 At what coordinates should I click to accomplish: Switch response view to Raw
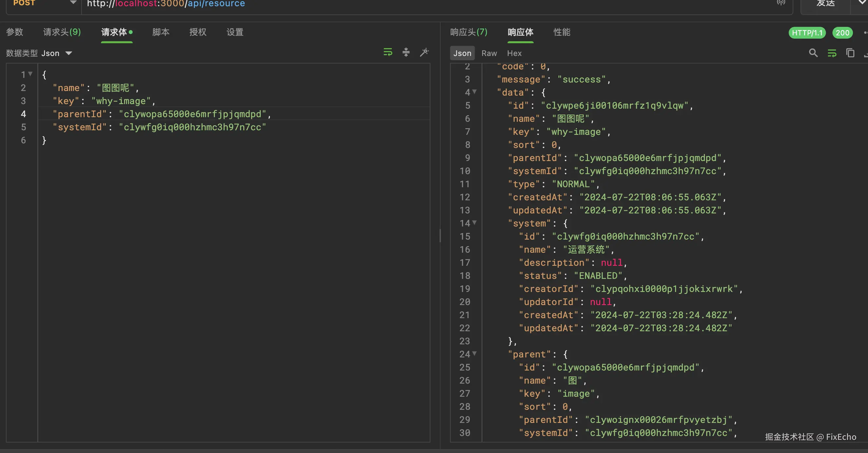[x=489, y=53]
